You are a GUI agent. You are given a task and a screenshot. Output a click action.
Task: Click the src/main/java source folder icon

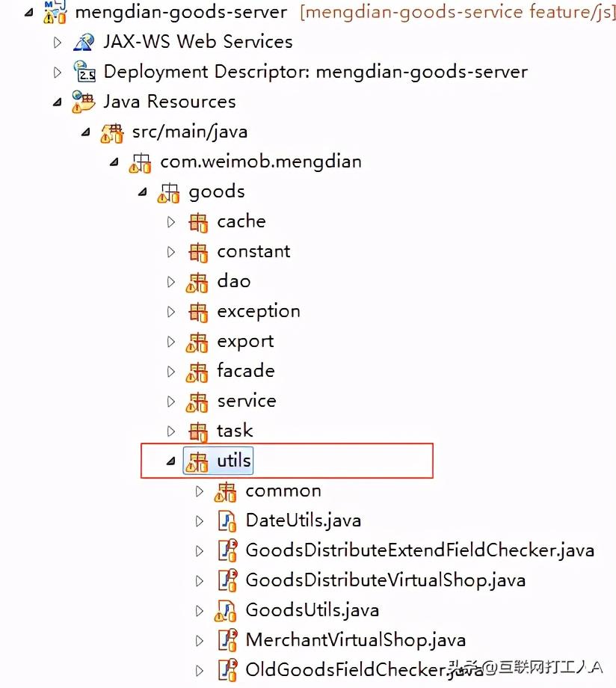pyautogui.click(x=112, y=132)
